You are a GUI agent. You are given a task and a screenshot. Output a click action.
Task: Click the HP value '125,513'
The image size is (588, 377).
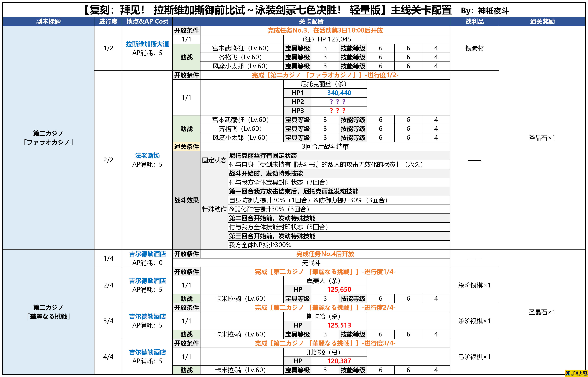339,325
